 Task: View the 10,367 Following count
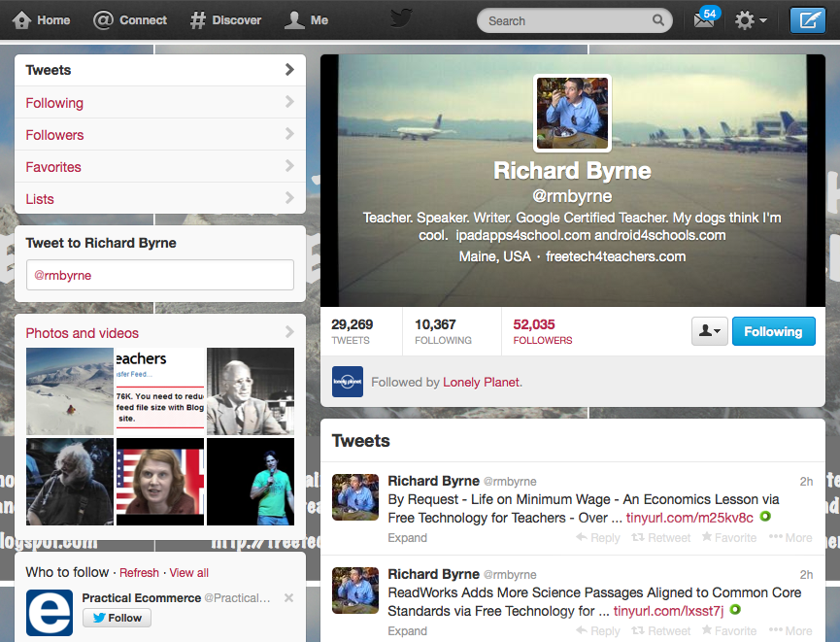coord(443,331)
